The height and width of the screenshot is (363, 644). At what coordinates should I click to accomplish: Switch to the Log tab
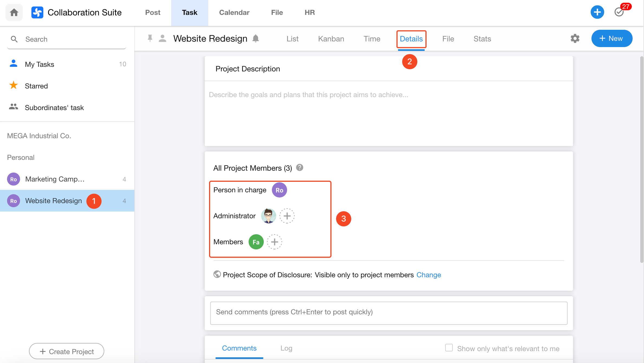tap(286, 348)
